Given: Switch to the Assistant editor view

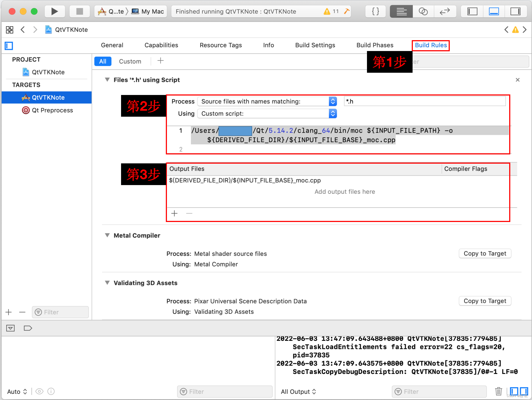Looking at the screenshot, I should tap(423, 11).
